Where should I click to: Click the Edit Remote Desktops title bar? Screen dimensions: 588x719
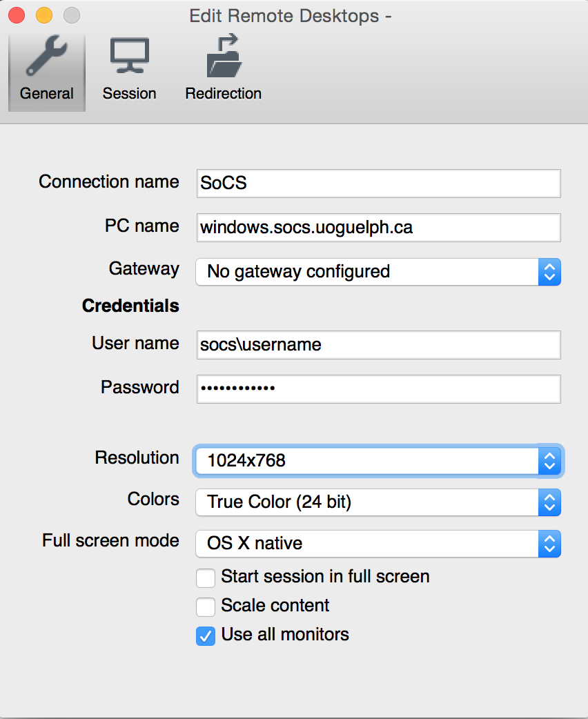(x=290, y=15)
